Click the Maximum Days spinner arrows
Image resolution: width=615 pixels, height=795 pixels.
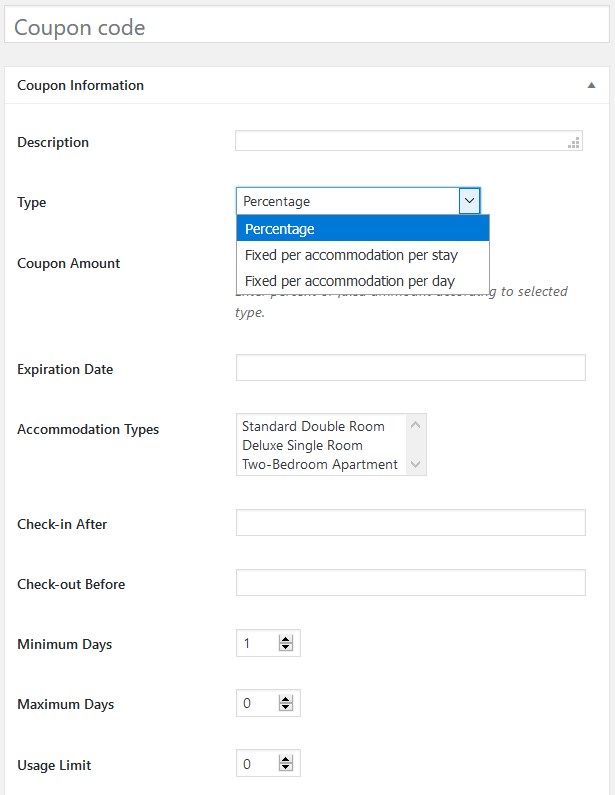tap(286, 704)
